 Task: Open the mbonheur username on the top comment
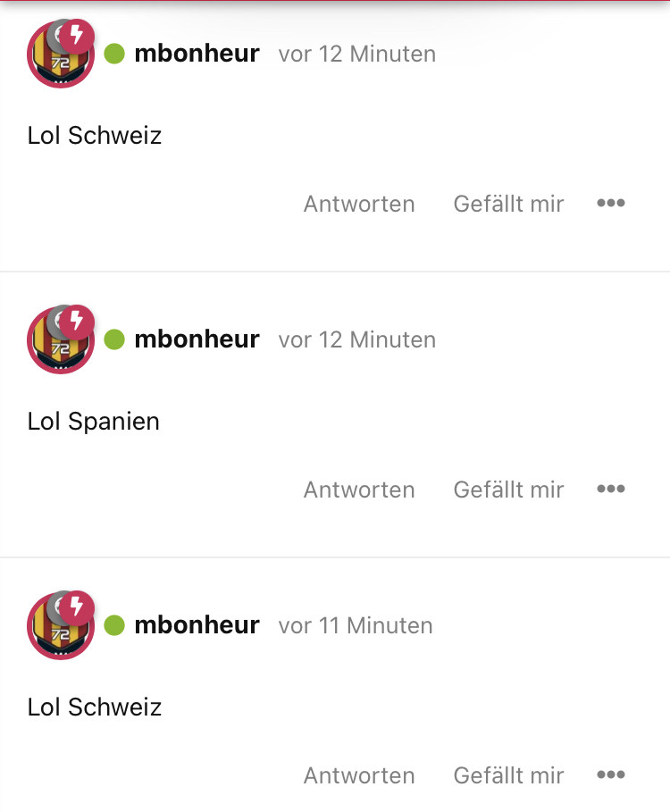coord(197,54)
